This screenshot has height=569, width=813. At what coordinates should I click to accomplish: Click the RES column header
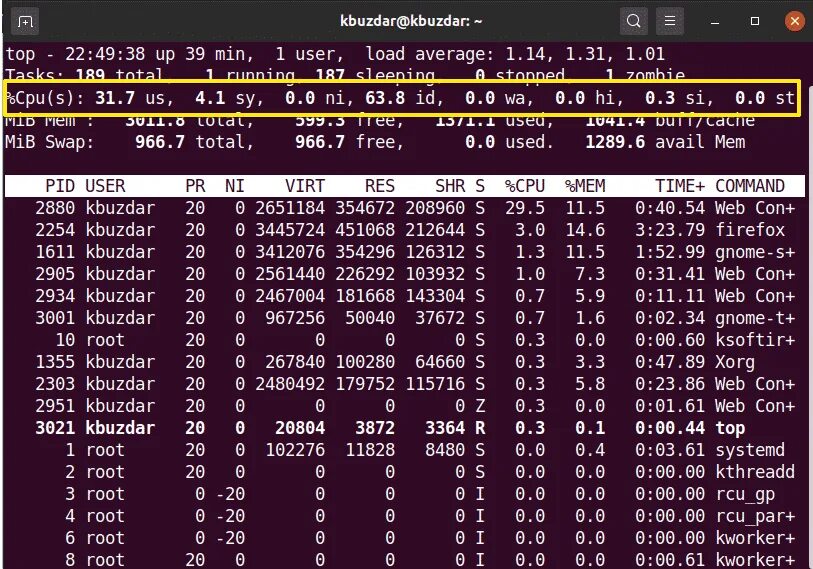[x=380, y=186]
